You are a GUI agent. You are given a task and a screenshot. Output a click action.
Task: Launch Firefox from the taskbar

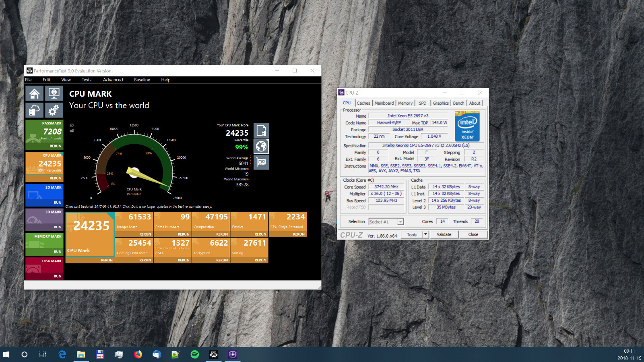(138, 354)
